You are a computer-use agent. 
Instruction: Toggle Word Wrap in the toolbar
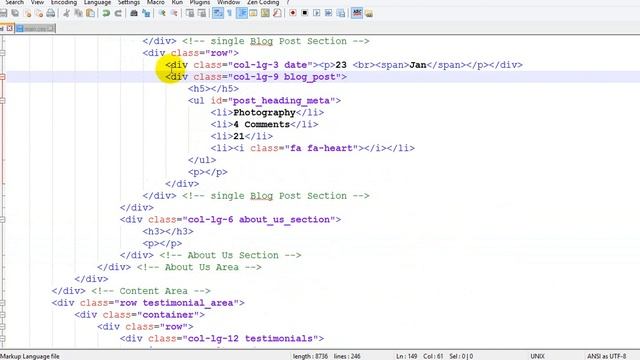(218, 13)
